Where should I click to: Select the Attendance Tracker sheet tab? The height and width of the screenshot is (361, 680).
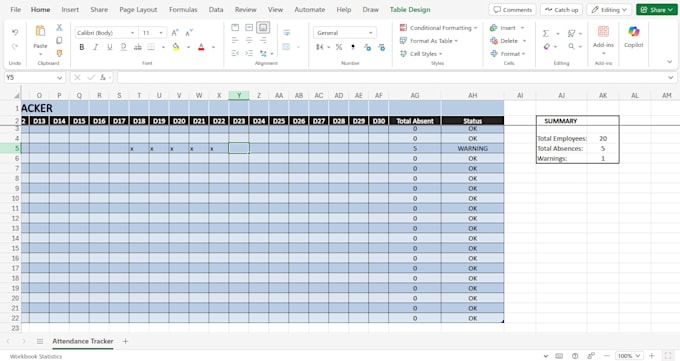pyautogui.click(x=82, y=341)
